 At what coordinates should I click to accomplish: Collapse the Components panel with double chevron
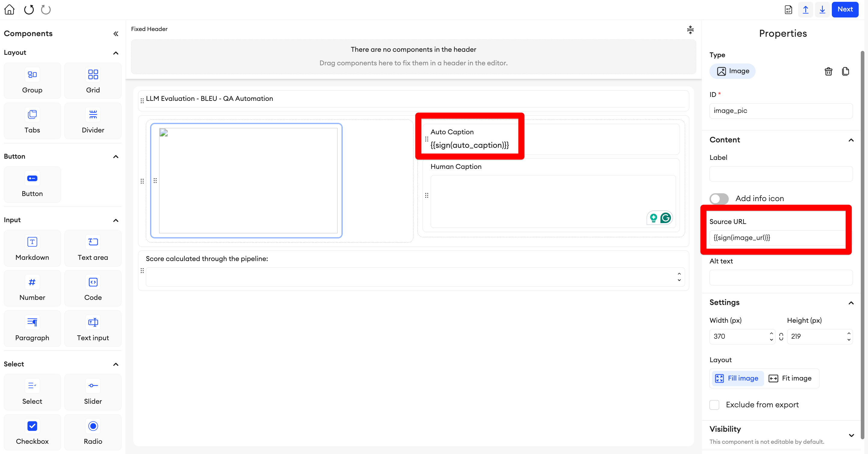click(x=116, y=34)
